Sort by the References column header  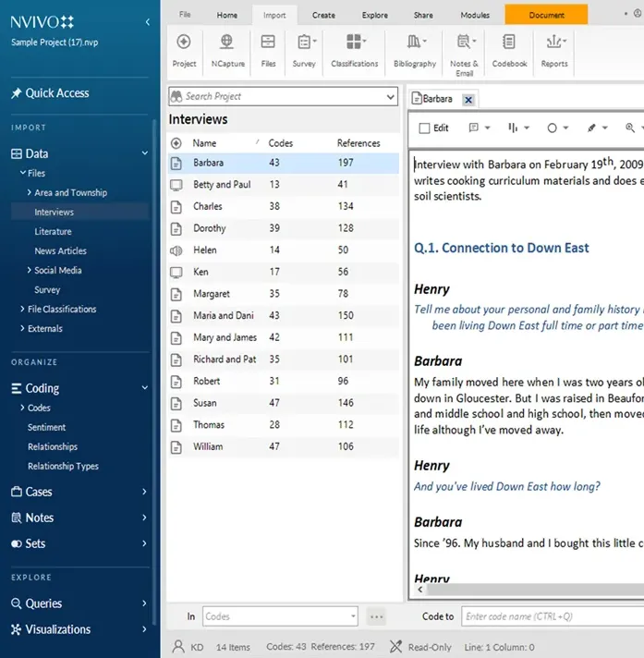(358, 143)
